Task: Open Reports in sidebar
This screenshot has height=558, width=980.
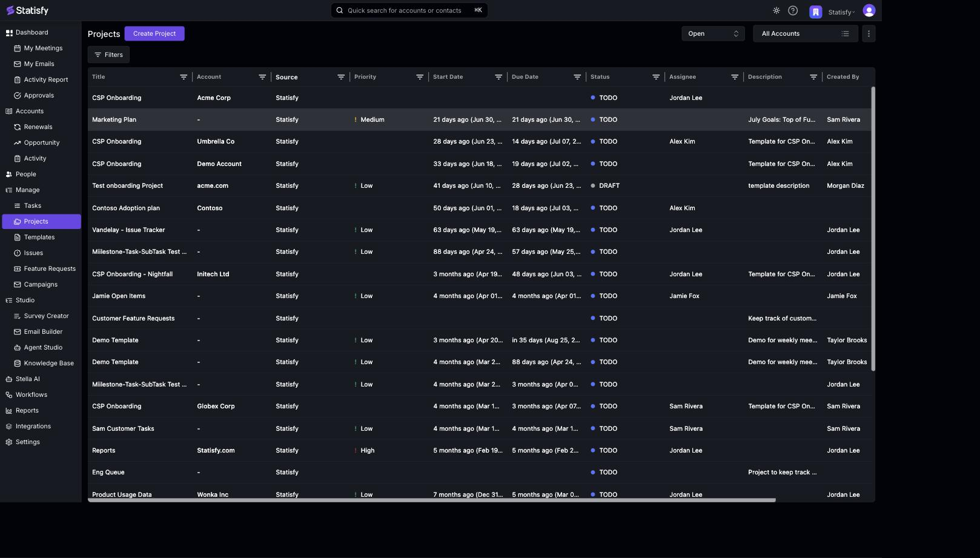Action: click(x=27, y=410)
